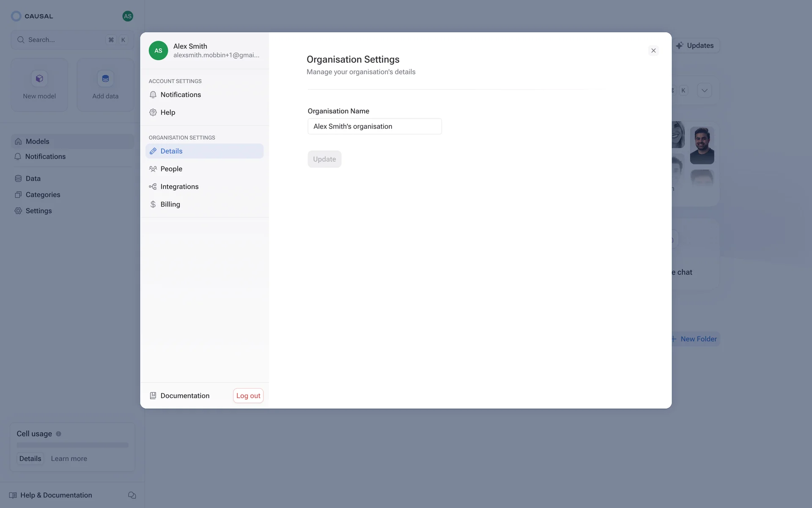
Task: Click the New model cube icon
Action: 39,78
